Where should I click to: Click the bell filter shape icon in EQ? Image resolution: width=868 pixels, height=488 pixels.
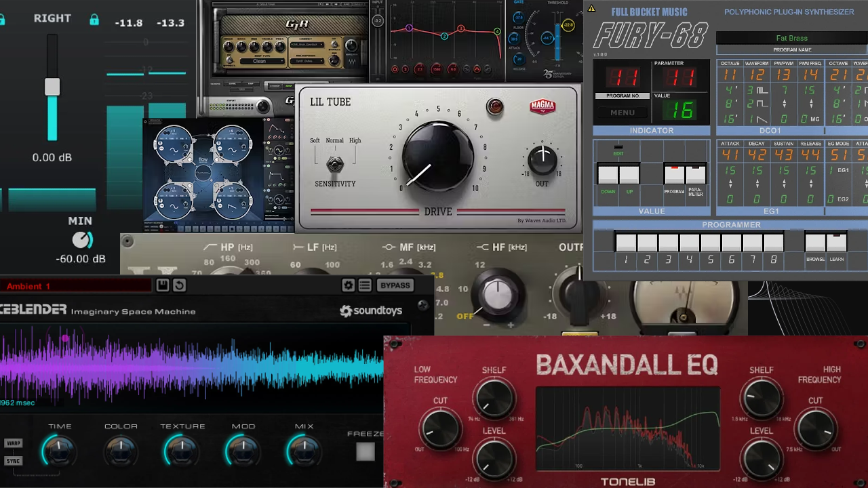pyautogui.click(x=477, y=69)
